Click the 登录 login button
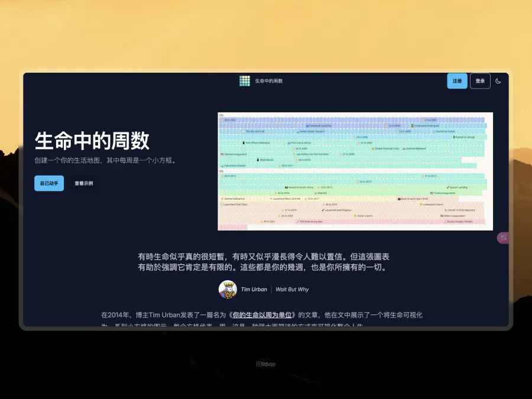Screen dimensions: 532x399 pos(480,81)
